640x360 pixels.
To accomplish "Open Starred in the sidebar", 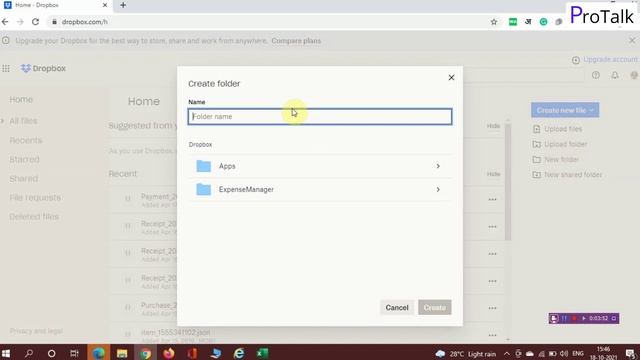I will (24, 160).
